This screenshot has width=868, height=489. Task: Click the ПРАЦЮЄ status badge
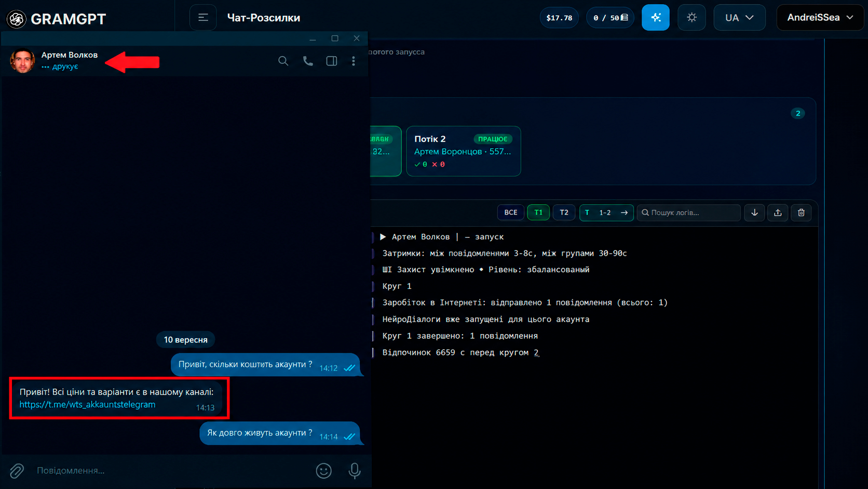[493, 139]
